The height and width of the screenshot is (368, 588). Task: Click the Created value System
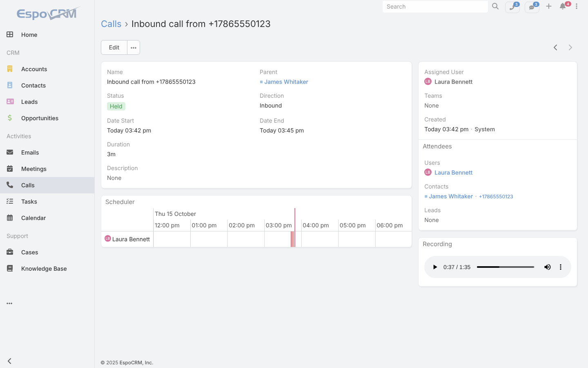[485, 129]
